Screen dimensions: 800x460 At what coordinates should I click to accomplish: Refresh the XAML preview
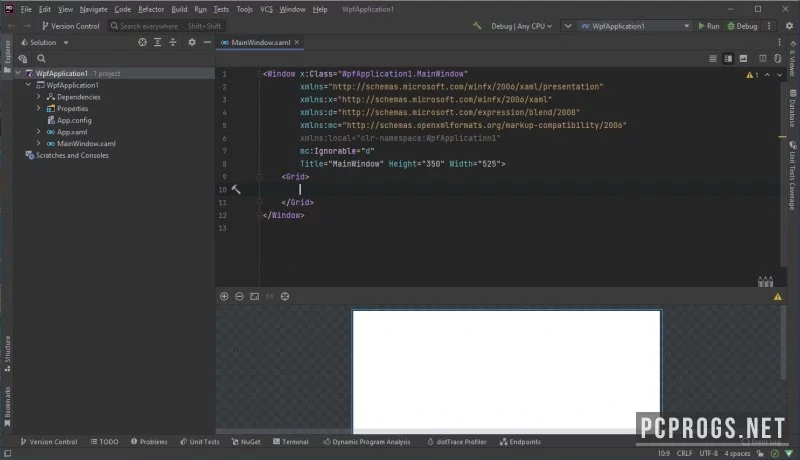[x=285, y=296]
